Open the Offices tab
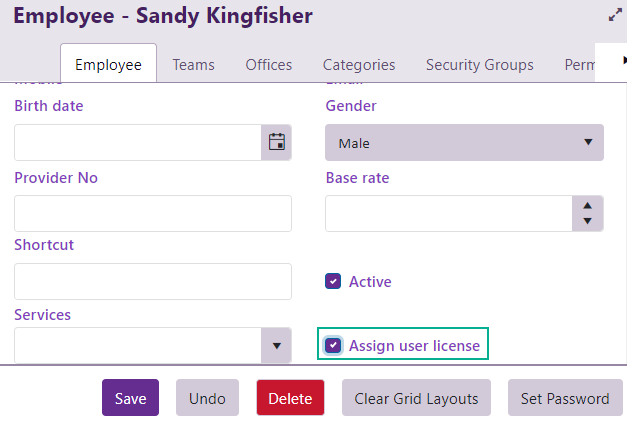The width and height of the screenshot is (627, 423). (269, 65)
